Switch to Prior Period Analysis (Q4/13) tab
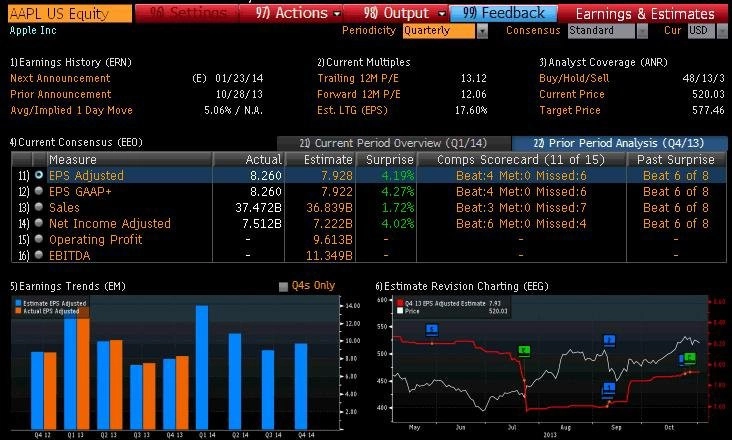 click(619, 143)
